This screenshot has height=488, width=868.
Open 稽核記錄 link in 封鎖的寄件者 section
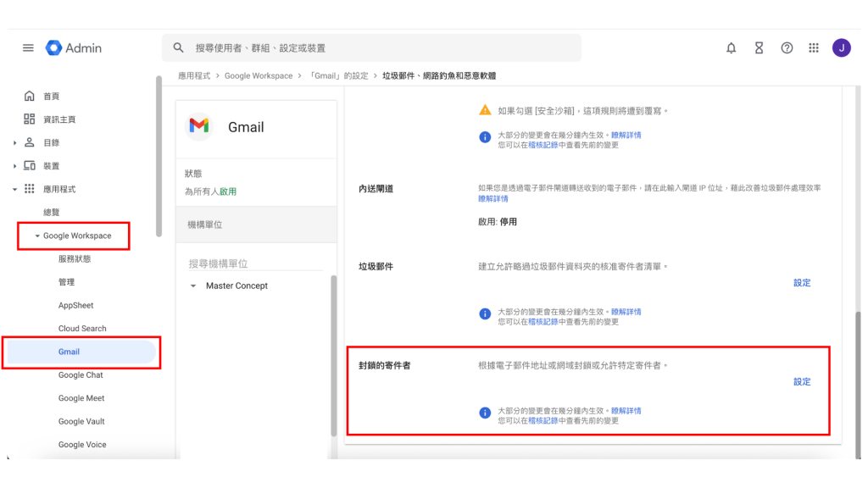tap(543, 421)
